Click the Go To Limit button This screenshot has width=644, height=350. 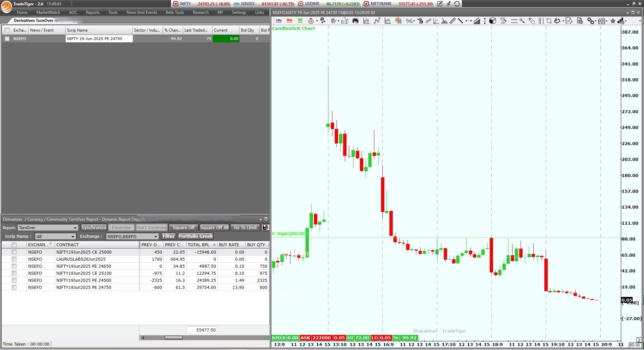(245, 227)
